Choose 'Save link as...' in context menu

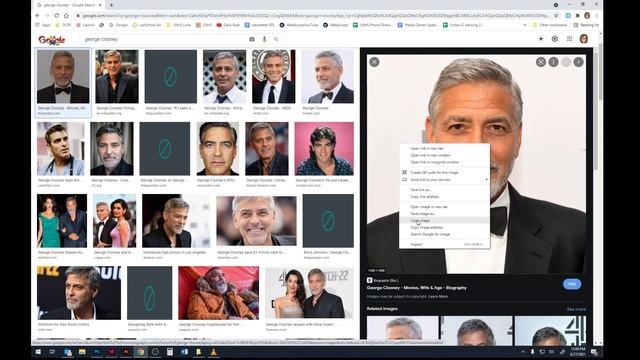(x=444, y=190)
